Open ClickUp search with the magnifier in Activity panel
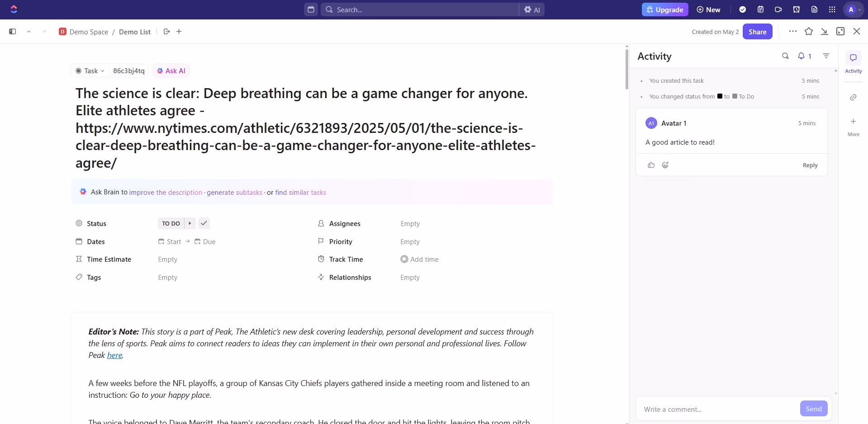This screenshot has width=868, height=424. (786, 56)
